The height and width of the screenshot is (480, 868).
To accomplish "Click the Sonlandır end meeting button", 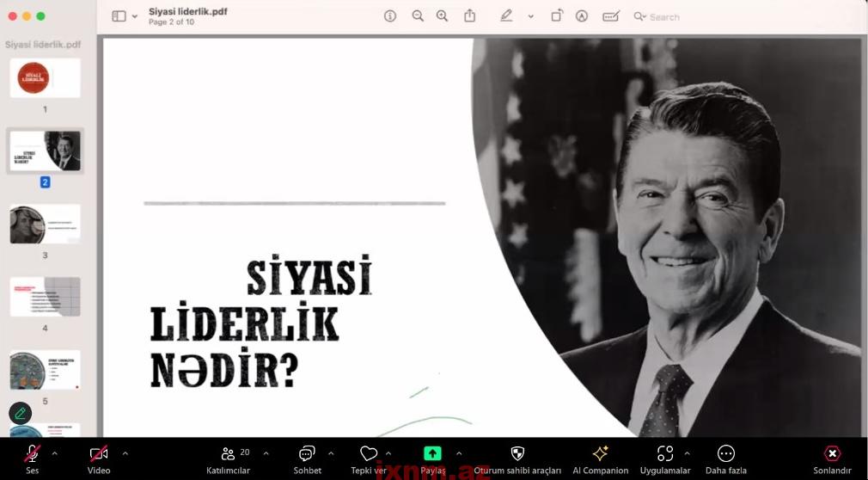I will (832, 458).
